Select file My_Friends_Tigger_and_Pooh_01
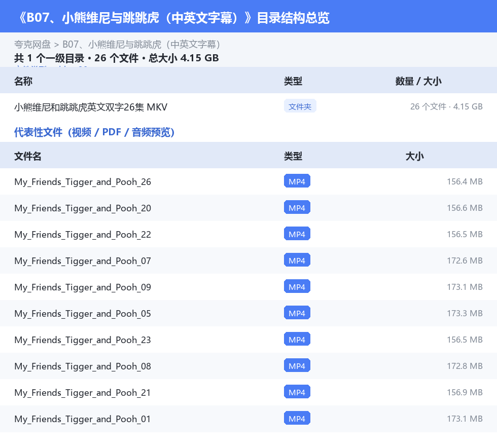Viewport: 497px width, 448px height. coord(83,419)
